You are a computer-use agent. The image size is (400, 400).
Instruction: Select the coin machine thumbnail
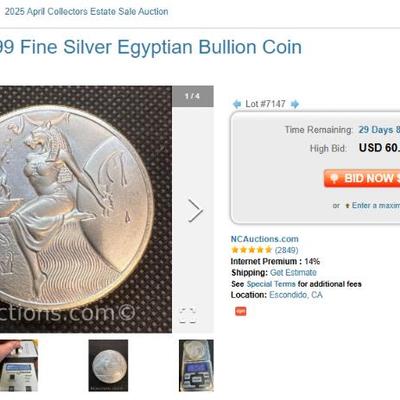[x=19, y=366]
